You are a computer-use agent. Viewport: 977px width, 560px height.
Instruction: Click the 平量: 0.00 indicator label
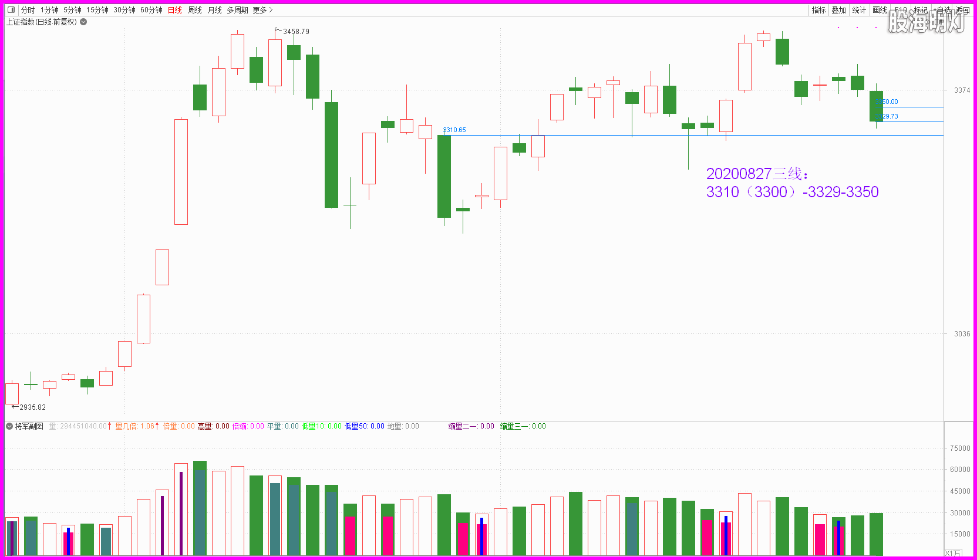point(283,426)
